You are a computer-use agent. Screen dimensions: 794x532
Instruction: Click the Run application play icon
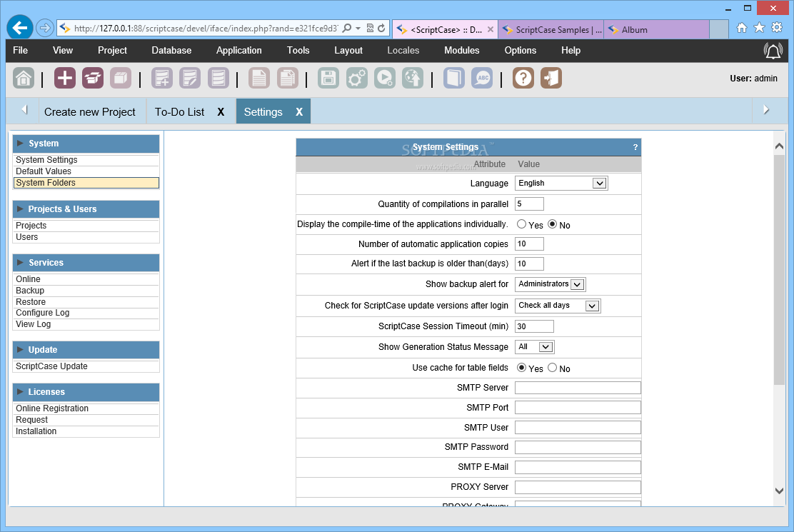point(385,79)
